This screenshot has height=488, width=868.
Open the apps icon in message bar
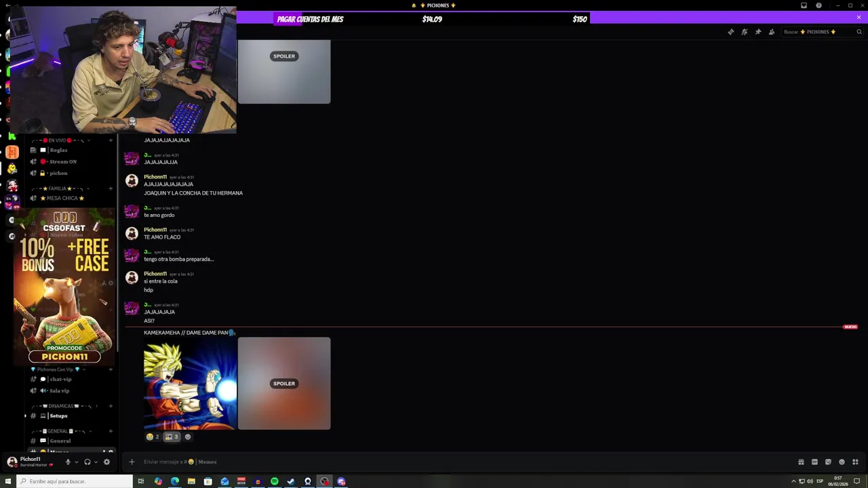click(x=855, y=462)
